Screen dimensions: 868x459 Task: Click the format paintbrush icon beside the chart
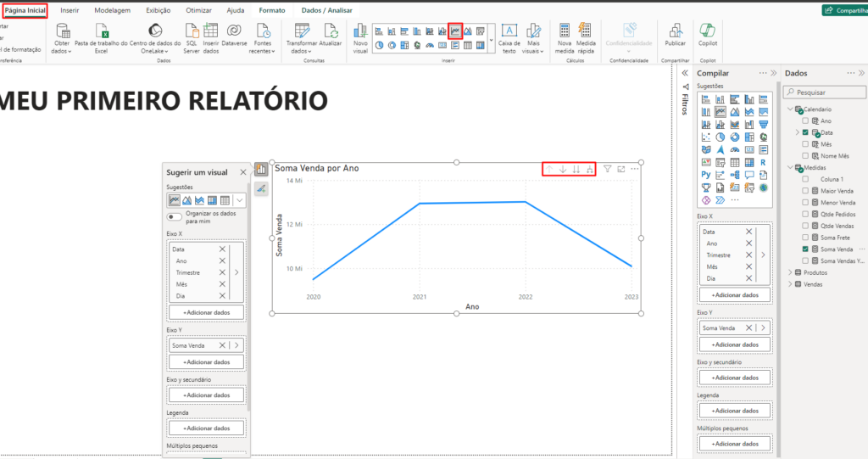[260, 189]
